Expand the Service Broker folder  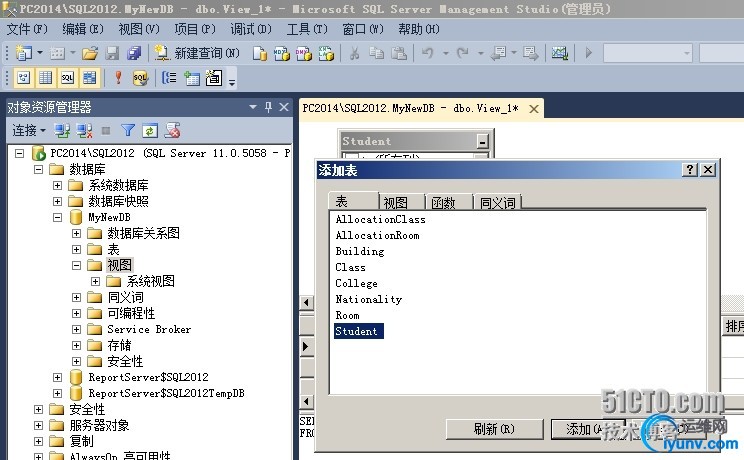point(76,329)
